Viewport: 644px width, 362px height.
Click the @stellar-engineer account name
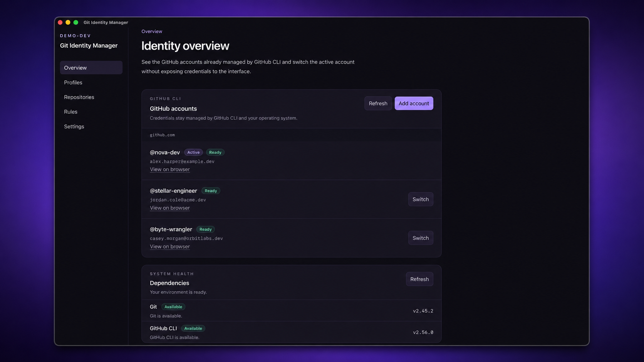pyautogui.click(x=173, y=191)
